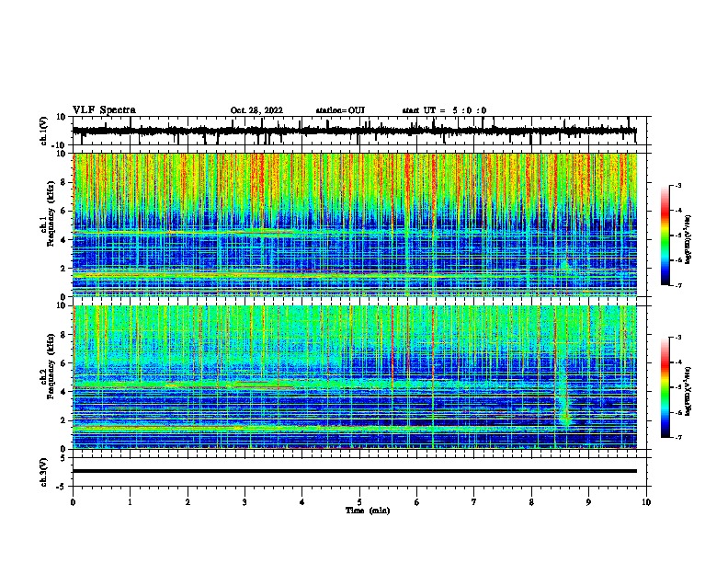Click the ch.1 colorbar log(PSD) label

tap(688, 240)
